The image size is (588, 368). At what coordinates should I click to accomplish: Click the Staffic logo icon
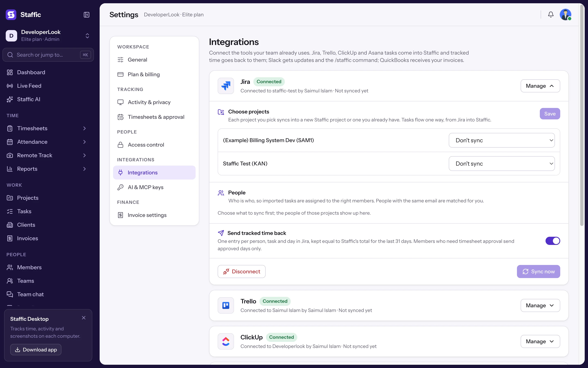(x=11, y=15)
